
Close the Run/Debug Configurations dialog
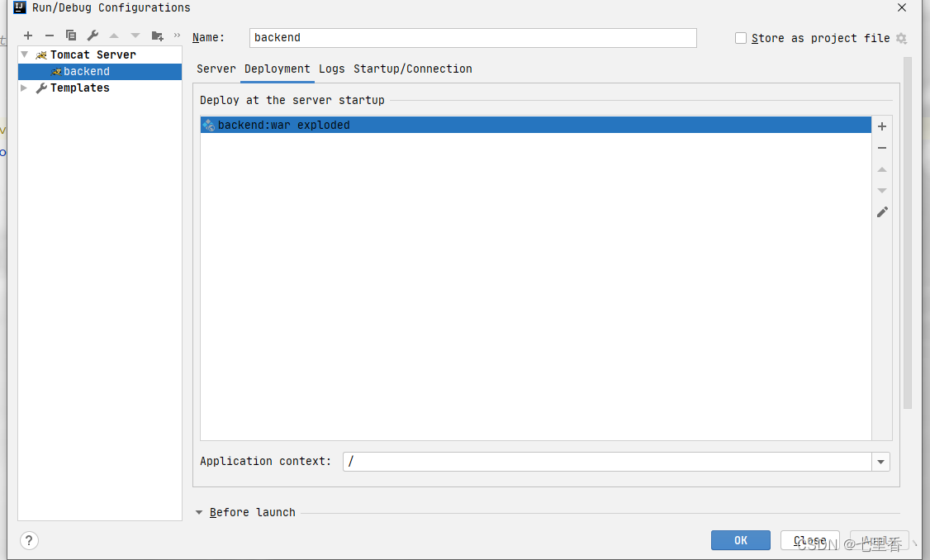902,7
